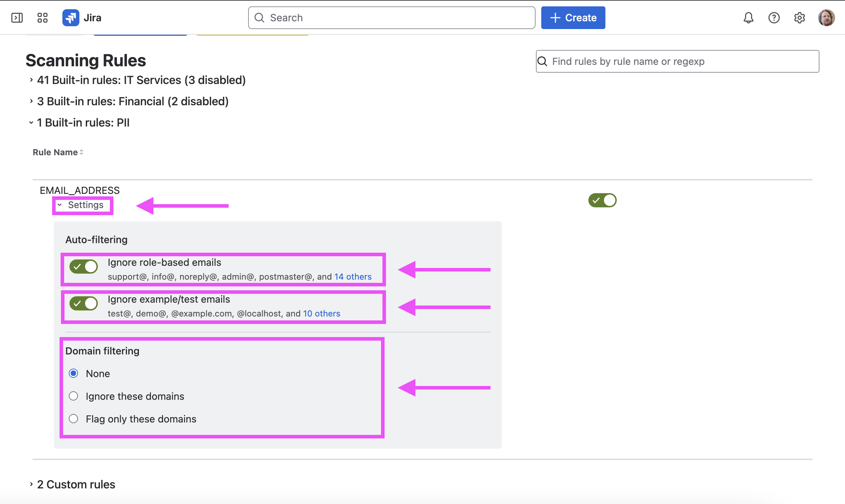Disable the EMAIL_ADDRESS rule toggle

[x=602, y=200]
